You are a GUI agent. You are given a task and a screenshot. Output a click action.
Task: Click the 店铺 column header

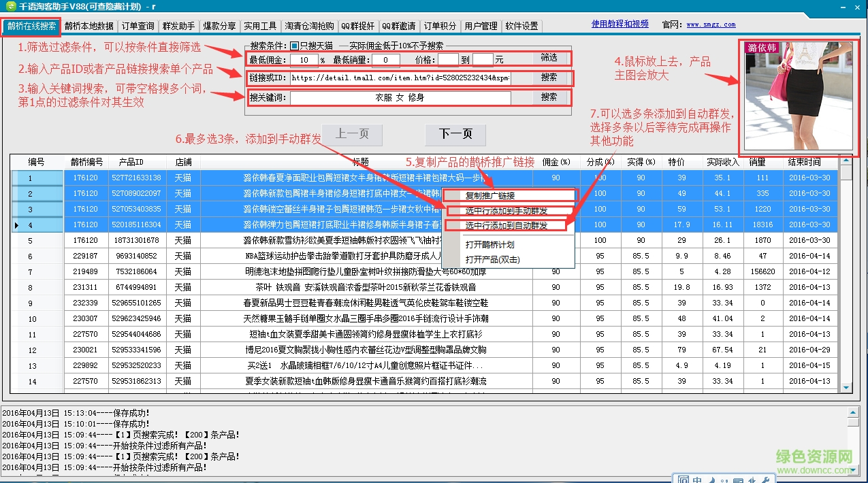point(183,163)
